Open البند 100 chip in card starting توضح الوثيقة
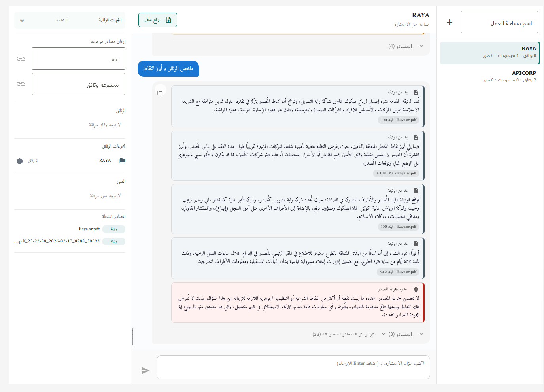 point(398,227)
